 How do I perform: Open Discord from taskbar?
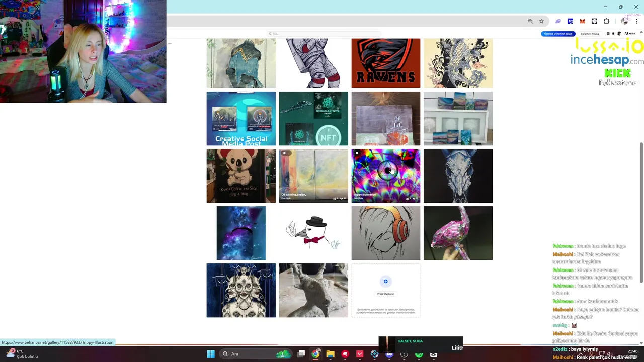(x=389, y=354)
